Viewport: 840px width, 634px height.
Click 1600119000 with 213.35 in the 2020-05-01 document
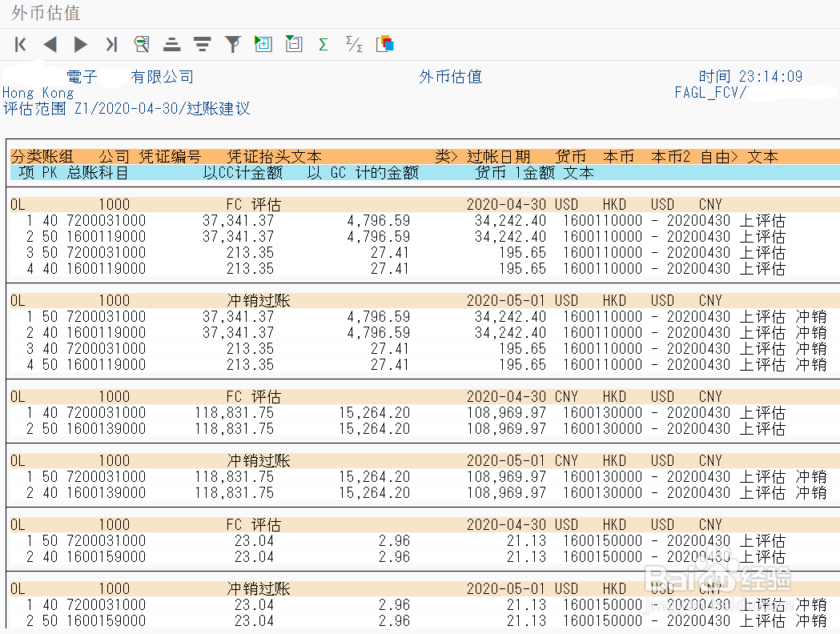click(106, 365)
